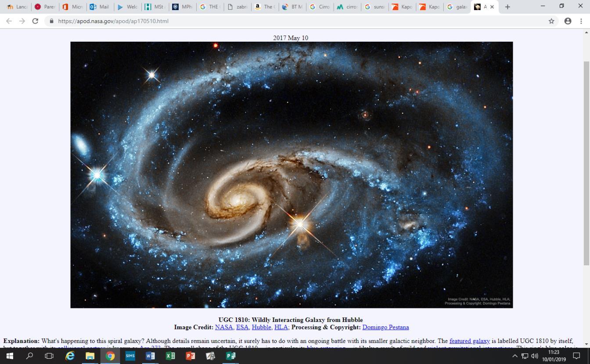
Task: Launch Internet Explorer from the taskbar
Action: tap(70, 356)
